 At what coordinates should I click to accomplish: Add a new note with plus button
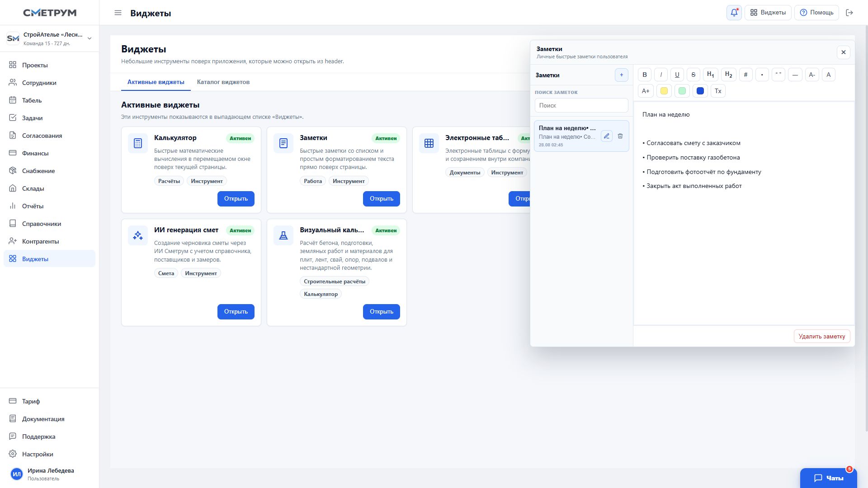click(x=622, y=75)
